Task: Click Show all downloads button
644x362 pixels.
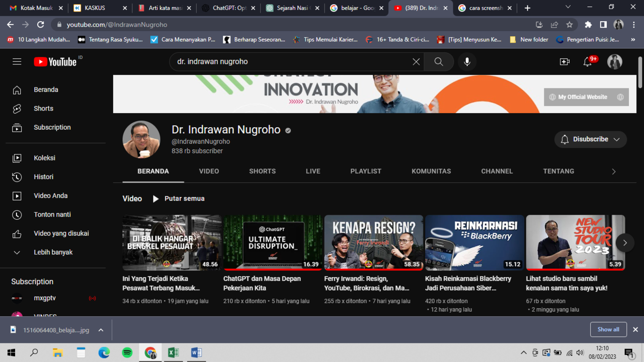Action: (608, 329)
